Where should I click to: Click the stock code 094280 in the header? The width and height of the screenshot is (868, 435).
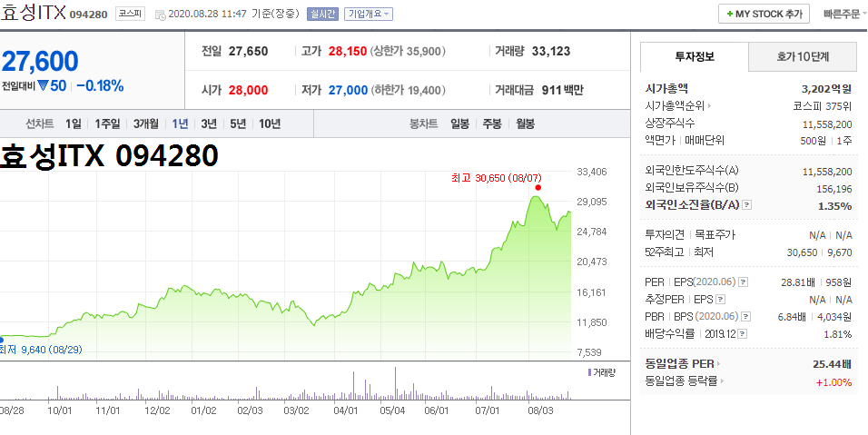pyautogui.click(x=89, y=15)
